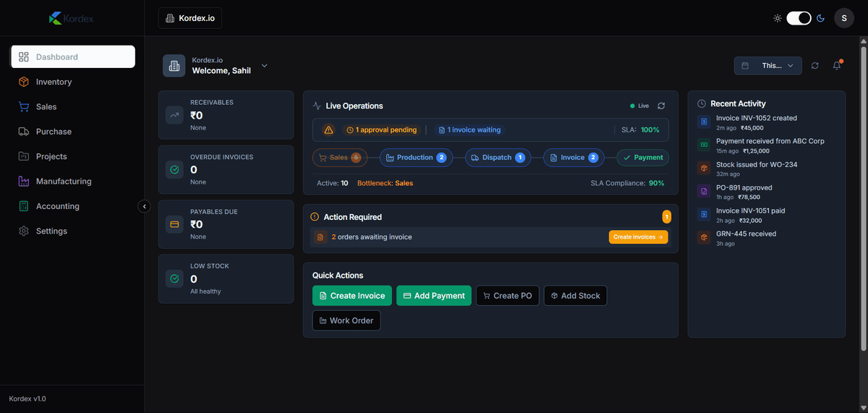Open Purchase section in sidebar
The height and width of the screenshot is (413, 868).
point(73,132)
